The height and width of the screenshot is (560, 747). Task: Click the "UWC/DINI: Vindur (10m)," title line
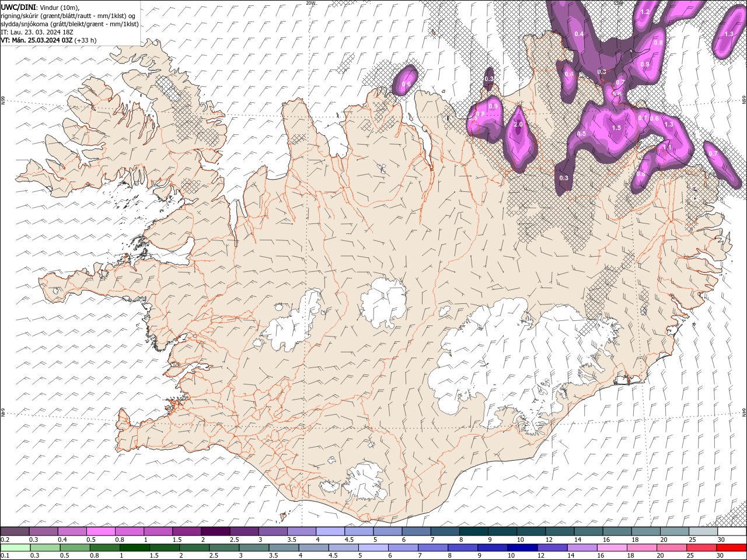click(40, 6)
